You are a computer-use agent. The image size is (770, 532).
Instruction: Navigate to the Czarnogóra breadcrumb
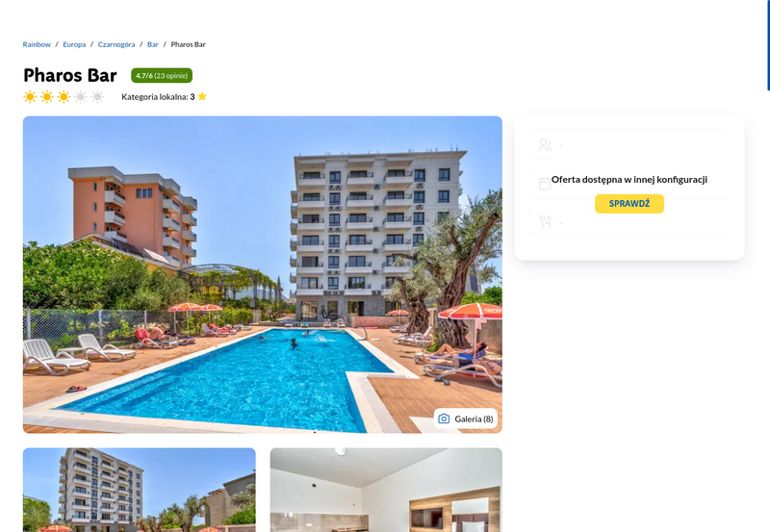(116, 44)
